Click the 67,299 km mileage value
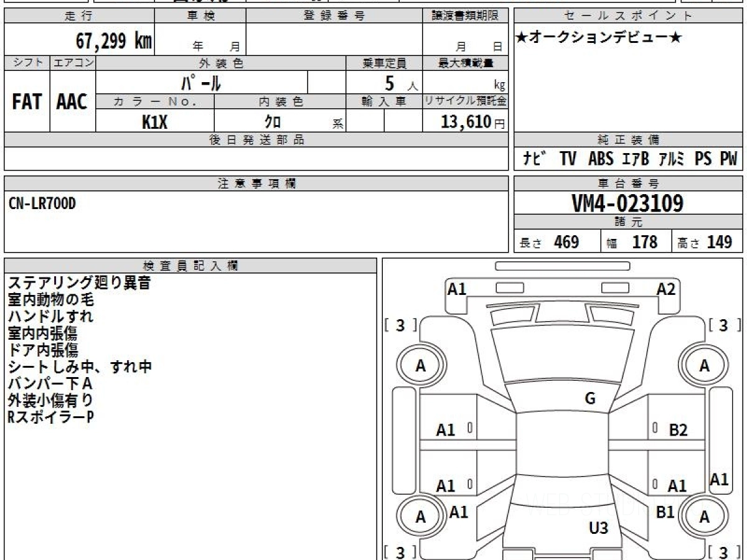The width and height of the screenshot is (747, 560). [114, 41]
